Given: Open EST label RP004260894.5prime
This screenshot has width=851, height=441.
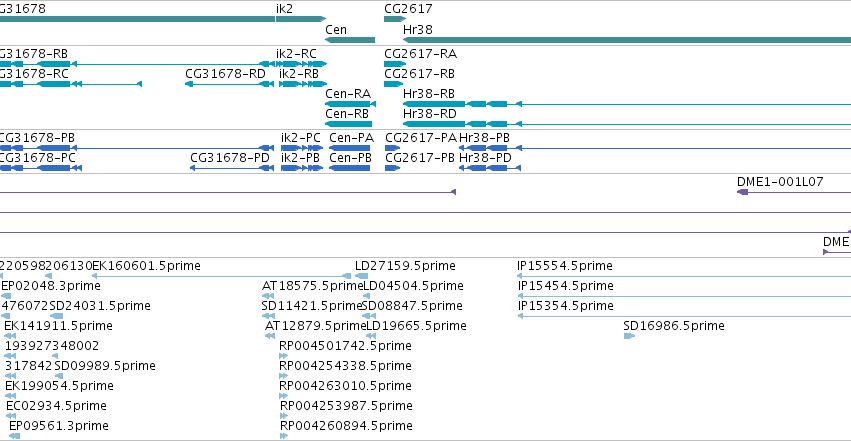Looking at the screenshot, I should tap(346, 426).
